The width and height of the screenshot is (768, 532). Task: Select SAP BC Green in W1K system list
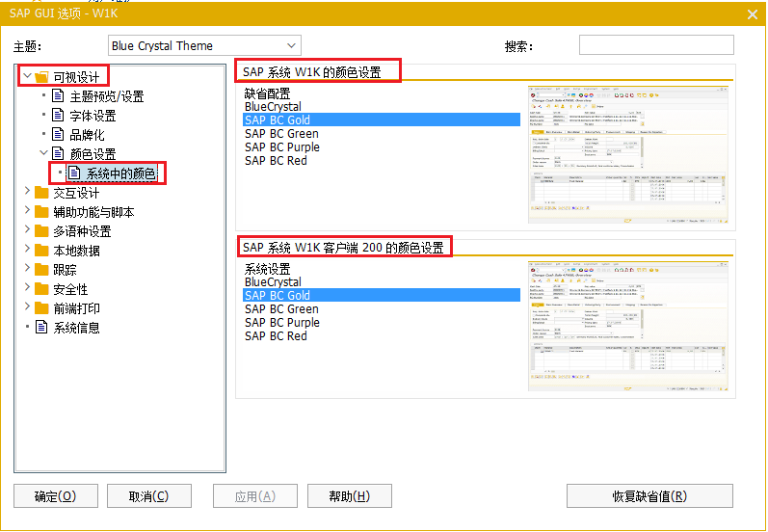pos(382,133)
